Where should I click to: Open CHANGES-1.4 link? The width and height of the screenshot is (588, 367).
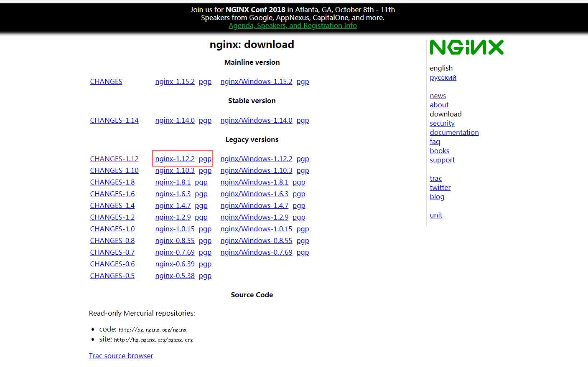pyautogui.click(x=112, y=205)
